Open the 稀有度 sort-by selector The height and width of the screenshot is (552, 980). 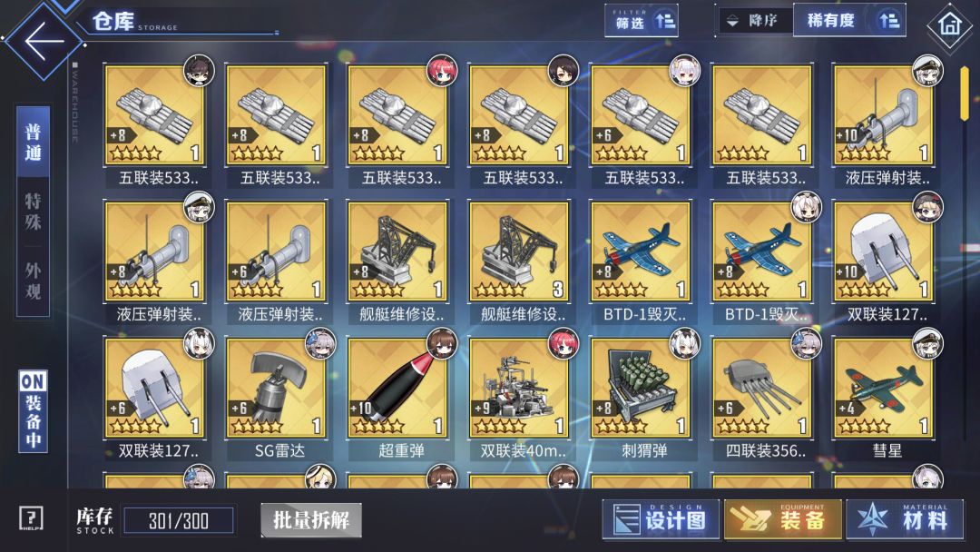click(x=848, y=21)
